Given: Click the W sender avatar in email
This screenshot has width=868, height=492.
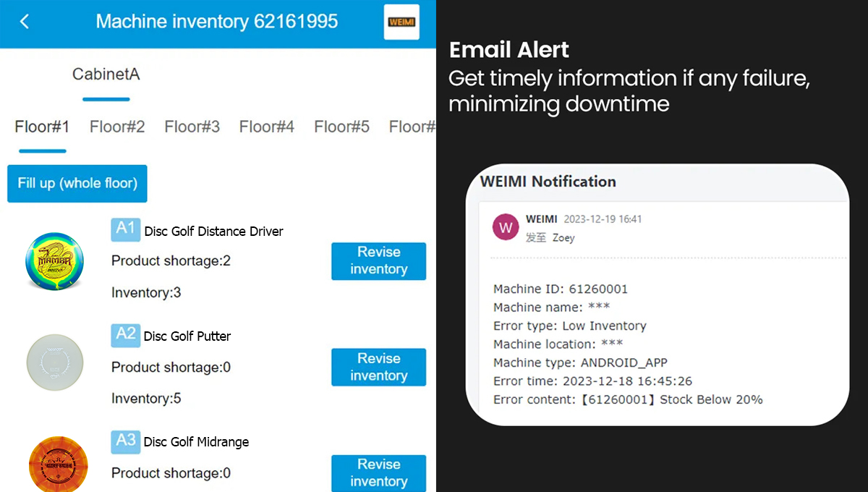Looking at the screenshot, I should pos(506,226).
